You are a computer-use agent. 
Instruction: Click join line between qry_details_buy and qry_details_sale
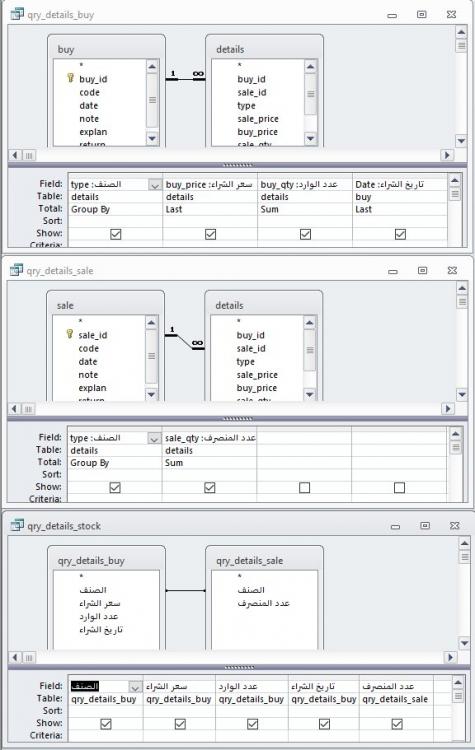(186, 590)
